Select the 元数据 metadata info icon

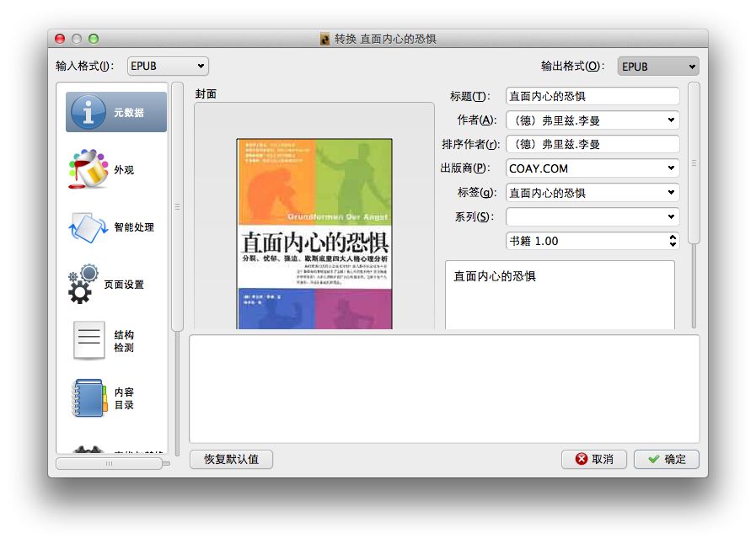[88, 112]
